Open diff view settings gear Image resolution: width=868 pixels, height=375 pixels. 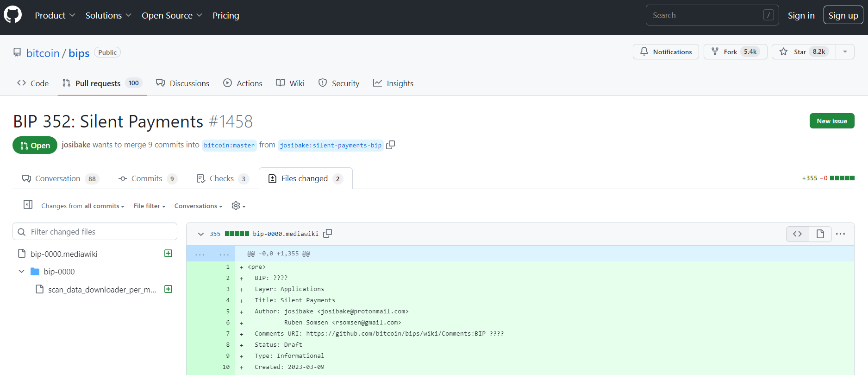click(238, 206)
